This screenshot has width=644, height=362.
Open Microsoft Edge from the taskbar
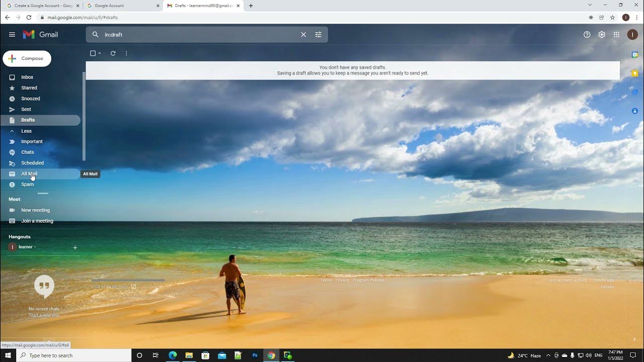click(x=173, y=355)
